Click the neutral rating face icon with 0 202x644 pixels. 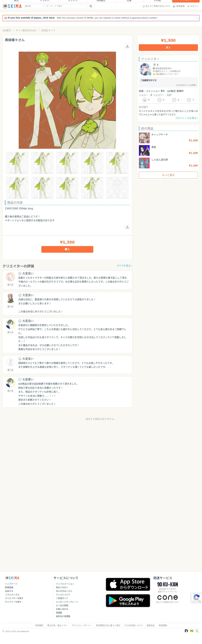174,100
